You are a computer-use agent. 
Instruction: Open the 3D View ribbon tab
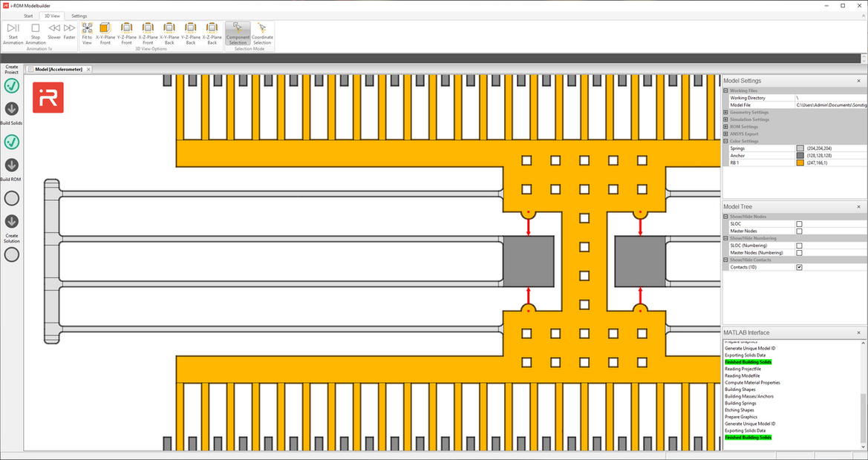click(x=54, y=16)
